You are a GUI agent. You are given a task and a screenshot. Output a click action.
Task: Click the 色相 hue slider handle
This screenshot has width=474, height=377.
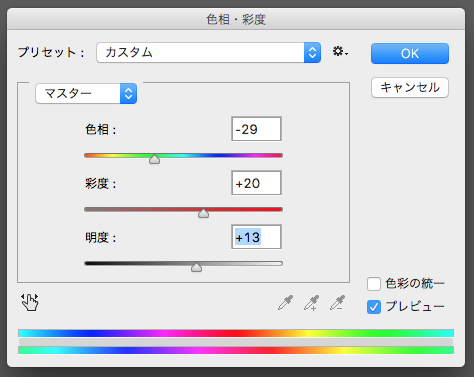pos(154,159)
